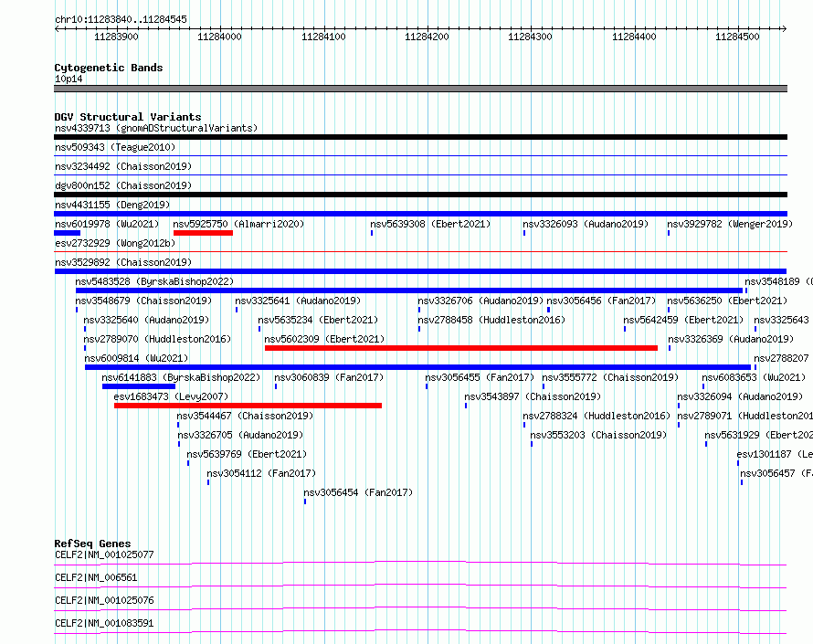The image size is (813, 644).
Task: Click the chr10:11283840..11284545 coordinate label
Action: coord(121,19)
